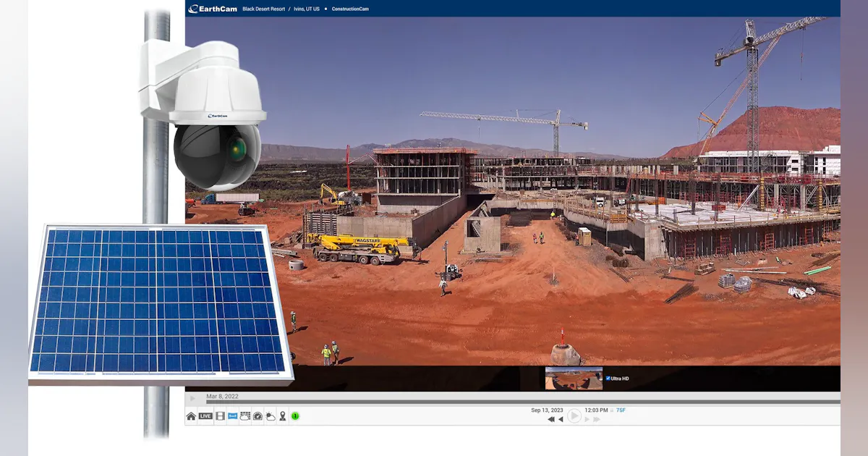Toggle the Ultra HD checkbox
Viewport: 868px width, 456px height.
(x=608, y=379)
